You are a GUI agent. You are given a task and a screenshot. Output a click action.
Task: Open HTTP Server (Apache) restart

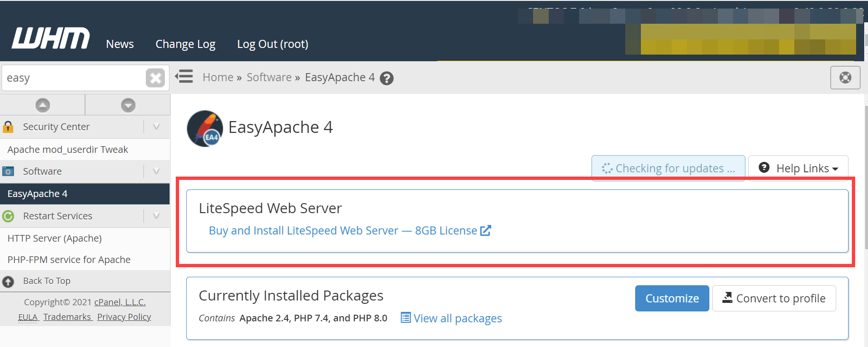pos(55,238)
